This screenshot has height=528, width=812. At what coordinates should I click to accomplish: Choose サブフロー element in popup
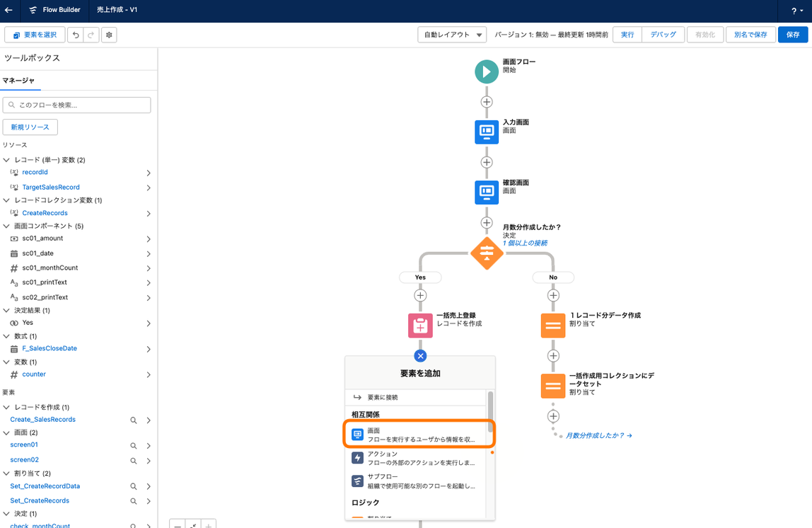417,481
